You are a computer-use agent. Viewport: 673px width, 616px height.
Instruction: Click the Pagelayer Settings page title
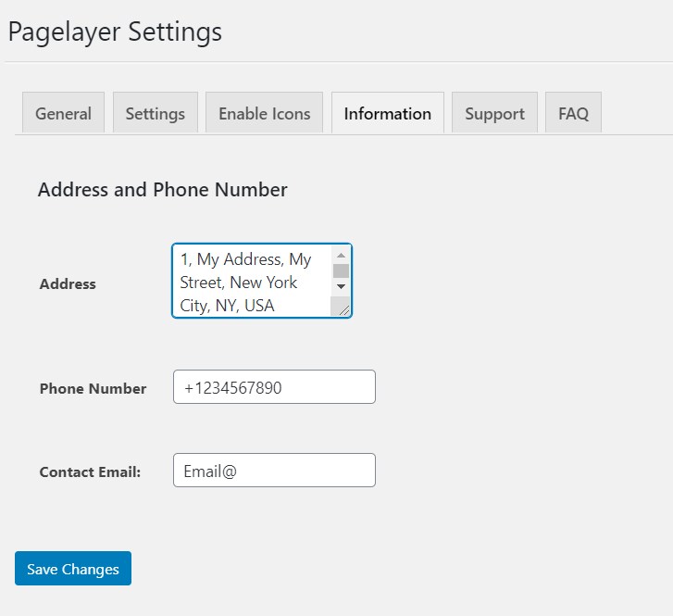pyautogui.click(x=115, y=31)
